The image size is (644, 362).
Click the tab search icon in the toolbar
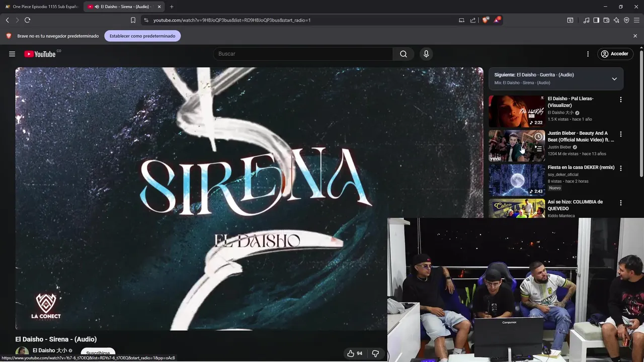(570, 20)
